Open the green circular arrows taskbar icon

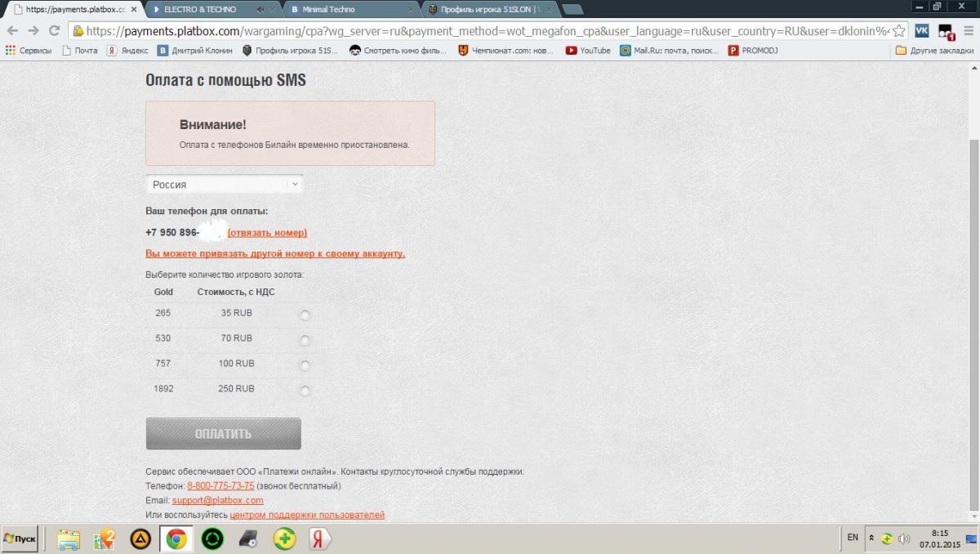tap(213, 539)
